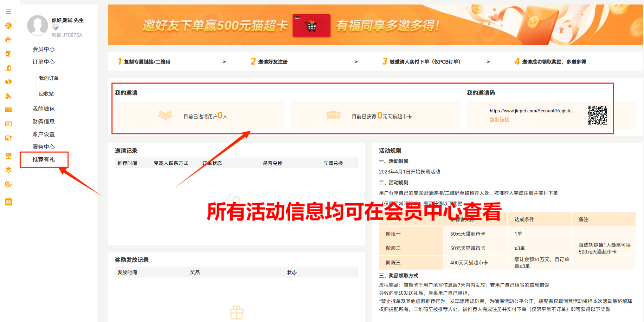
Task: Click the user profile avatar
Action: pyautogui.click(x=37, y=25)
